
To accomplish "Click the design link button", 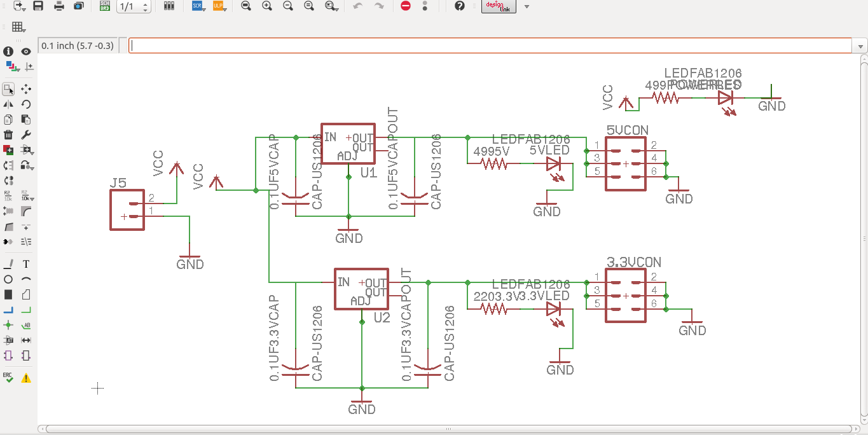I will click(499, 6).
